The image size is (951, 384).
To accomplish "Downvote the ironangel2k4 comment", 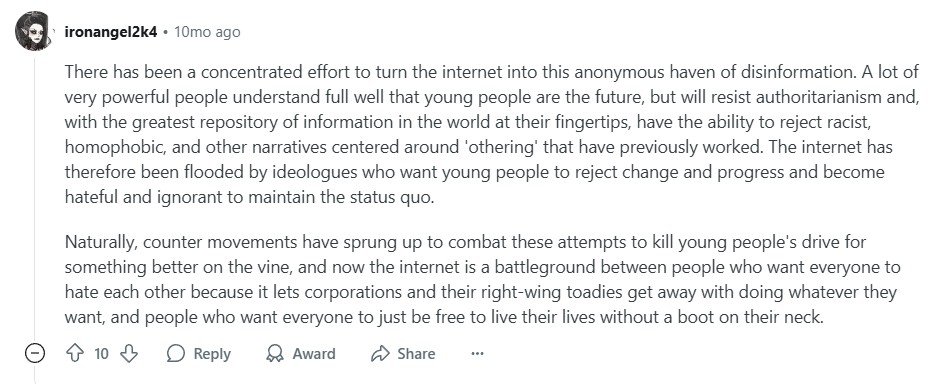I will pyautogui.click(x=129, y=353).
